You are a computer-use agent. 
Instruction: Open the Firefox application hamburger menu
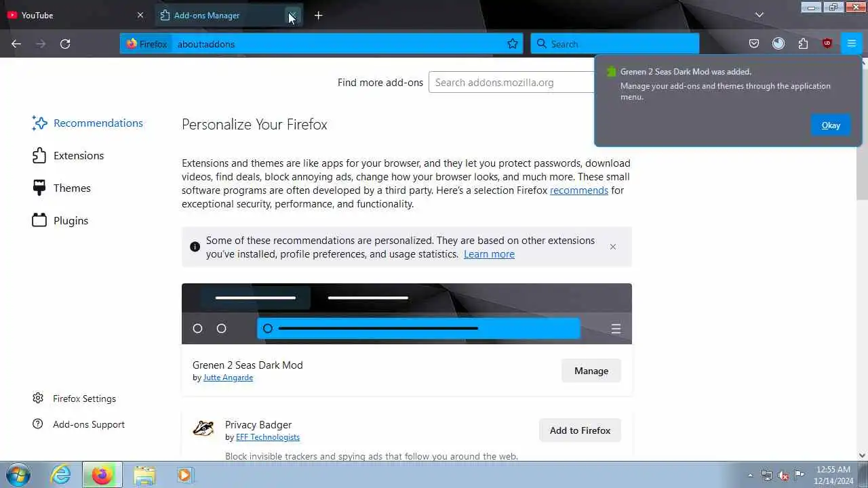tap(852, 44)
